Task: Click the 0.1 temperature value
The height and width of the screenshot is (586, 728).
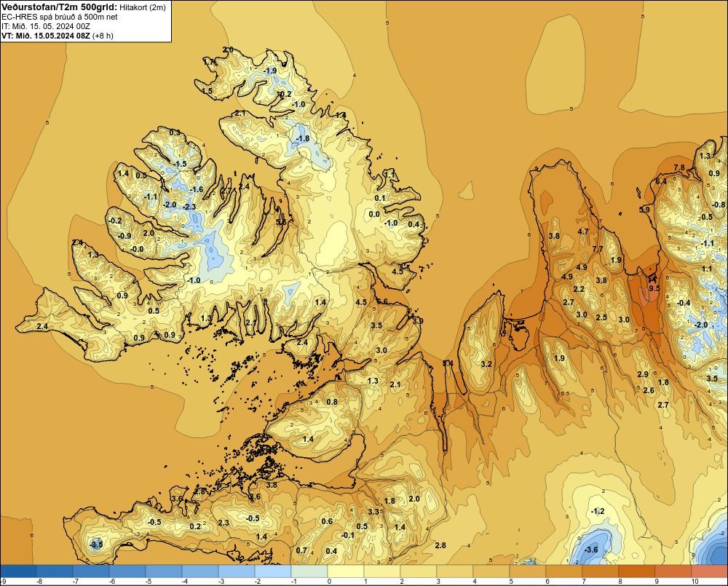Action: tap(380, 198)
